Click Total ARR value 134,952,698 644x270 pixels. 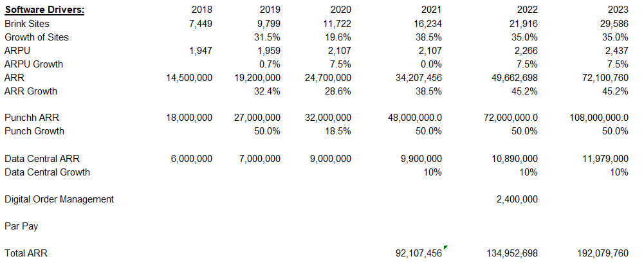tap(512, 253)
